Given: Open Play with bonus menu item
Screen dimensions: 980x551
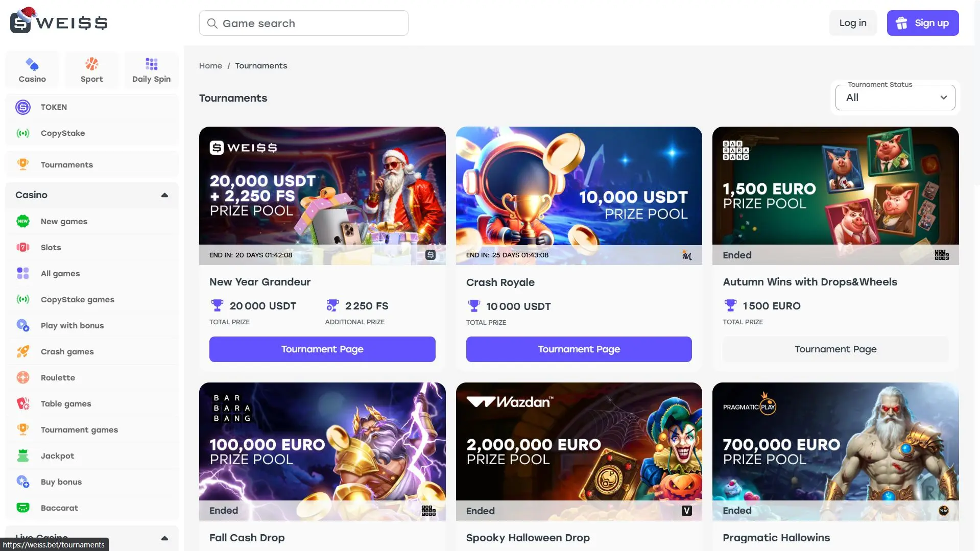Looking at the screenshot, I should [x=72, y=326].
